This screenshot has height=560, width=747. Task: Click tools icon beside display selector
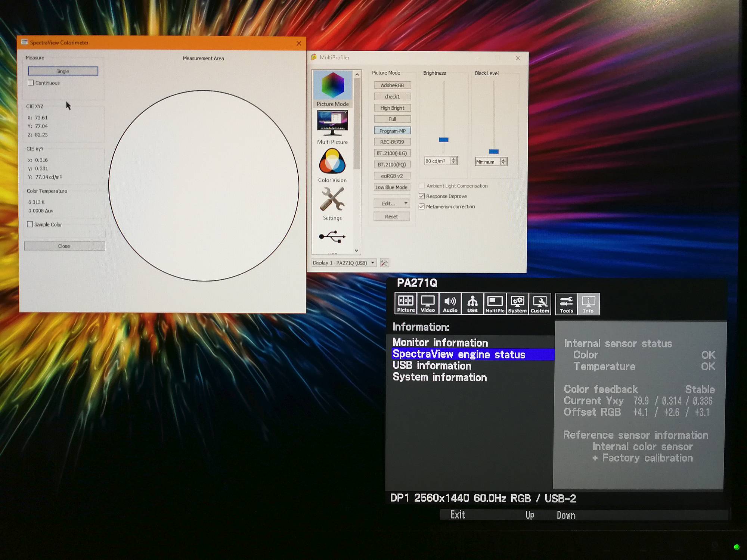point(384,263)
